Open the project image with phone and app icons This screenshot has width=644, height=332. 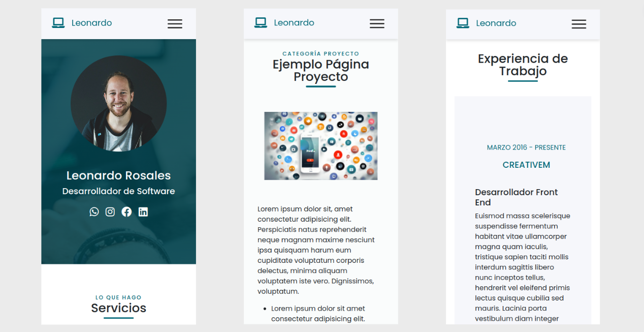pos(320,146)
